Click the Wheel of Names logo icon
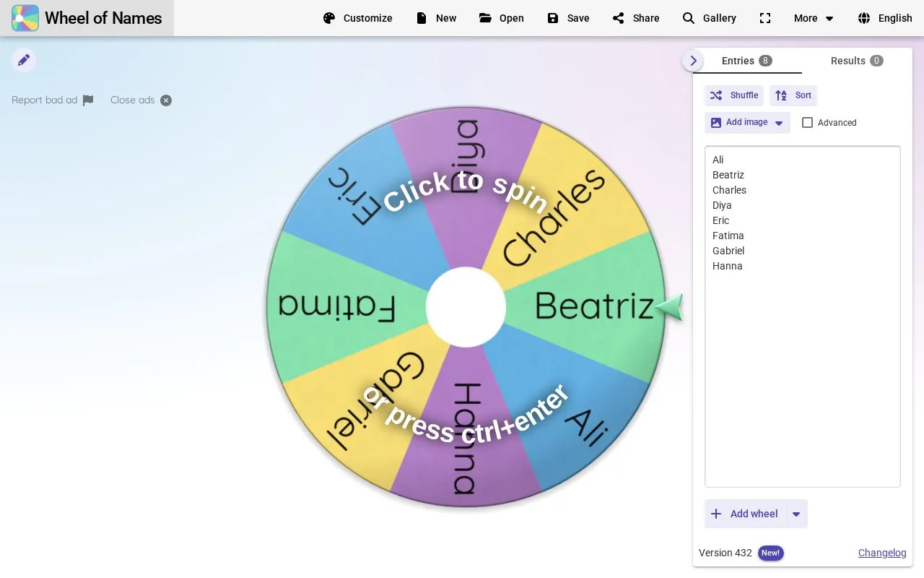Screen dimensions: 924x578 [x=25, y=18]
